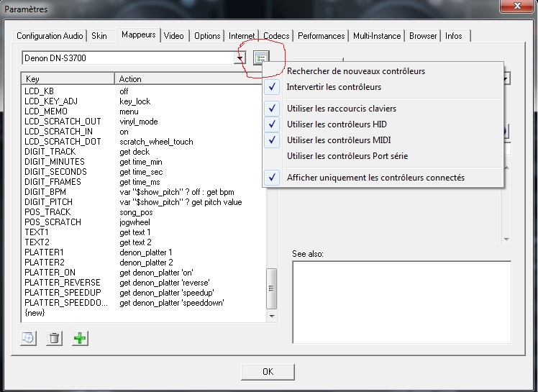538x392 pixels.
Task: Toggle 'Afficher uniquement les contrôleurs connectés'
Action: (375, 178)
